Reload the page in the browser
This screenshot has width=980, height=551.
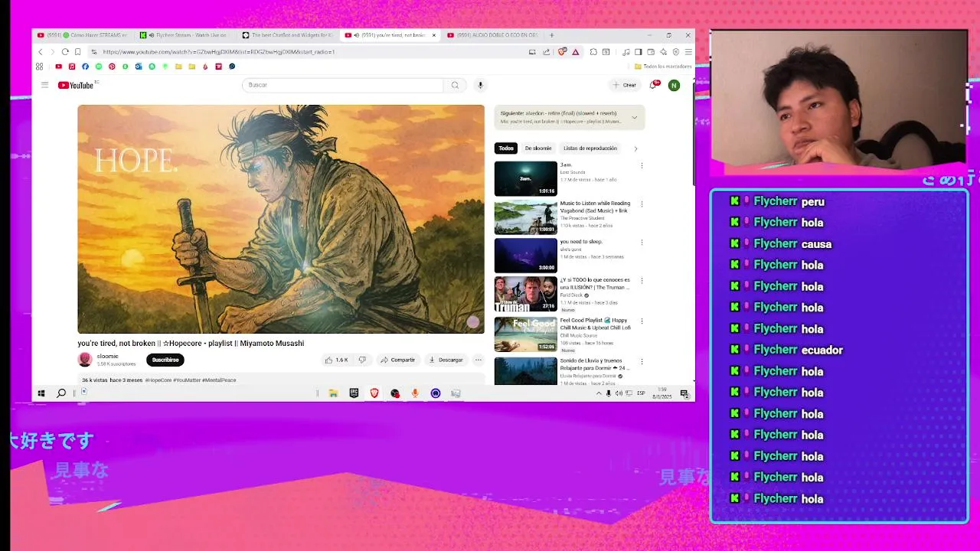(65, 52)
